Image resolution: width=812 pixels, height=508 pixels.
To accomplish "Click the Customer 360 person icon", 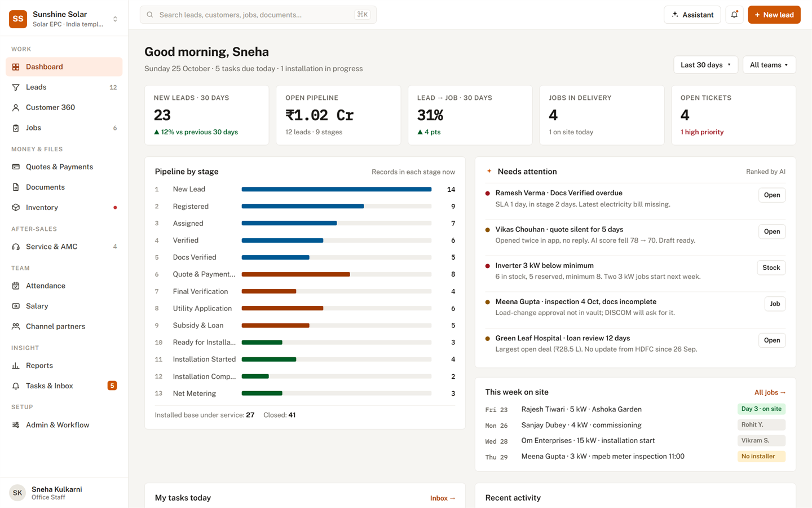I will point(16,107).
